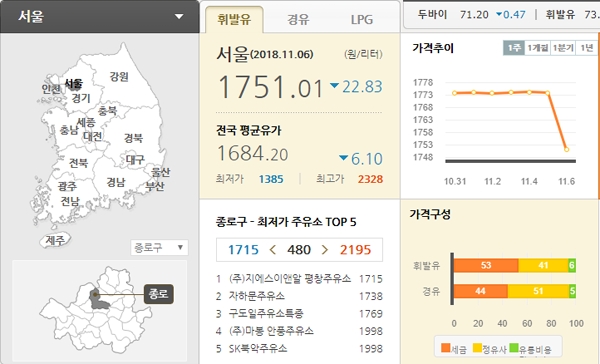
Task: Select the 1개월 price trend period
Action: 537,48
